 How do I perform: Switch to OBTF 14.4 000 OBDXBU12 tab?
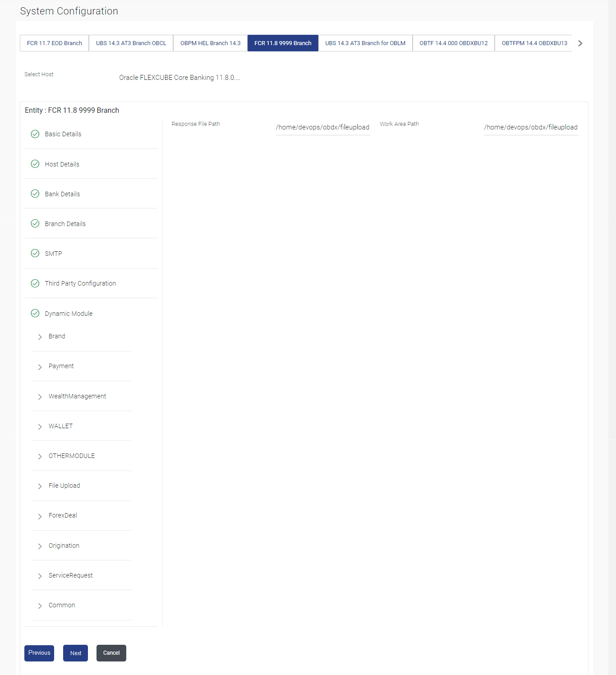click(454, 43)
